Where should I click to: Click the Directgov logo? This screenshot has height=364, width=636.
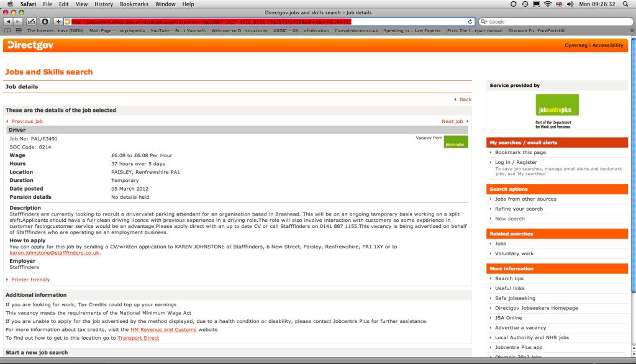point(30,45)
